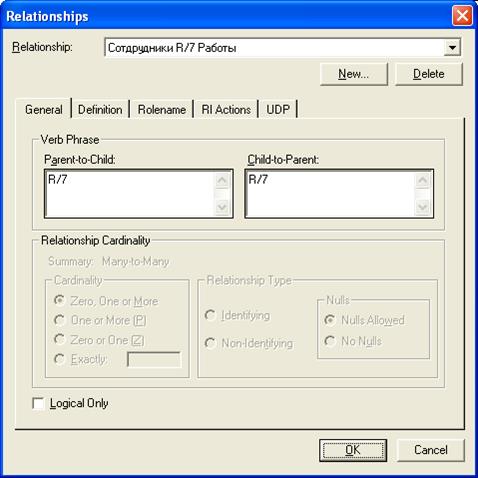This screenshot has height=478, width=478.
Task: Click the Exactly number input box
Action: click(154, 360)
